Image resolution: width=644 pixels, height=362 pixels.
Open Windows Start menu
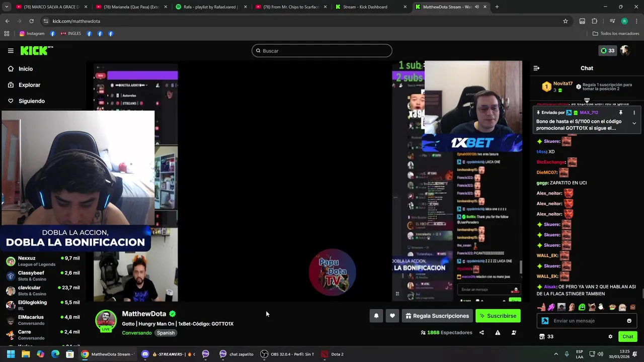click(11, 354)
